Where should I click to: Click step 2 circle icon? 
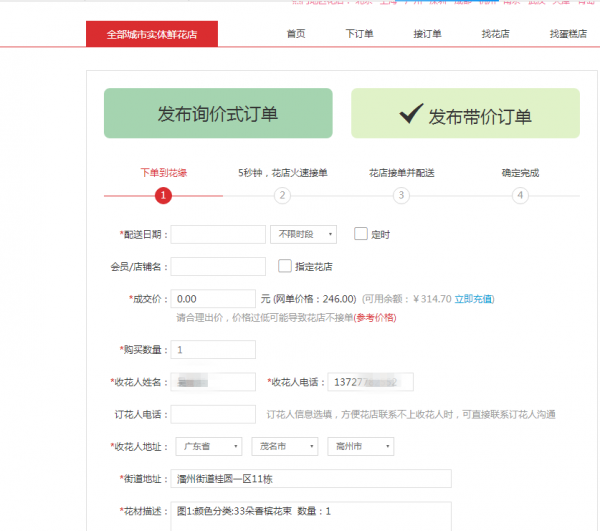(x=282, y=196)
